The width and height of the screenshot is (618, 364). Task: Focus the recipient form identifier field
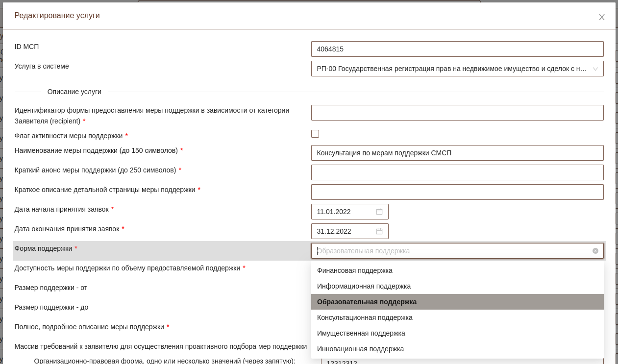[x=457, y=113]
